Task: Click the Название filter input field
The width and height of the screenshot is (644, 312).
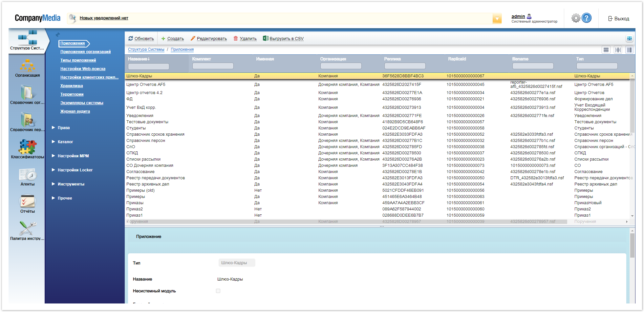Action: pyautogui.click(x=148, y=67)
